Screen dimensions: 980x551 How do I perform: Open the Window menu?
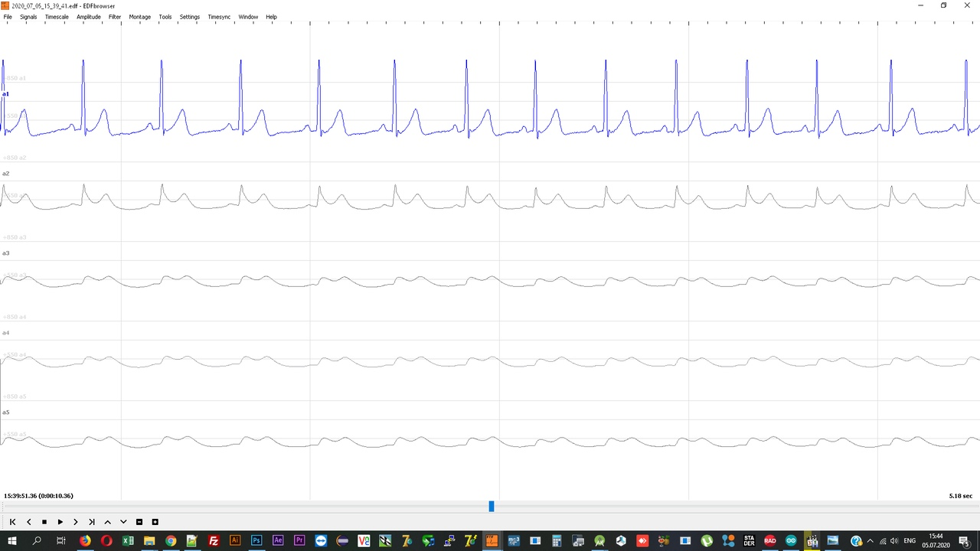tap(248, 17)
